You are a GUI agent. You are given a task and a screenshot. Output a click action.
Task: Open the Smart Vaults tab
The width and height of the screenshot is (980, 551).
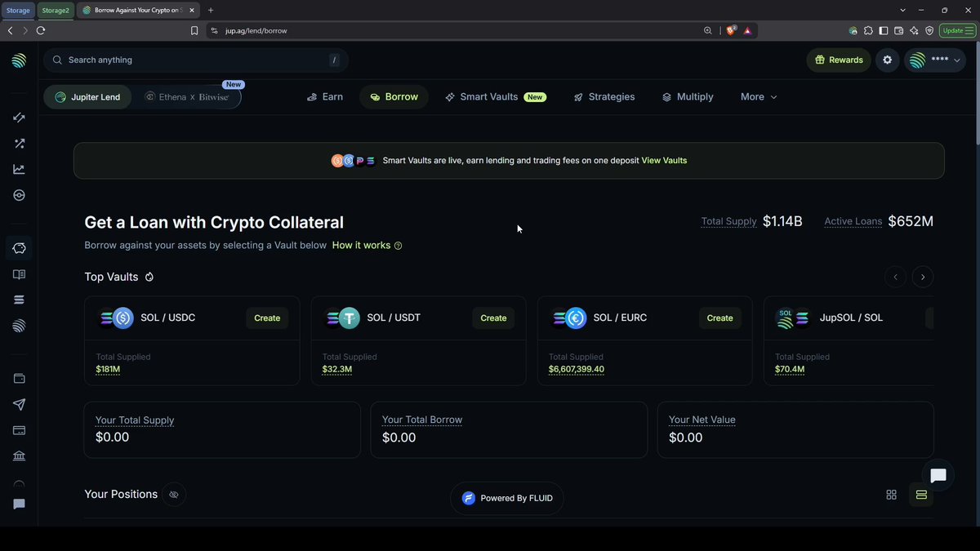click(495, 97)
